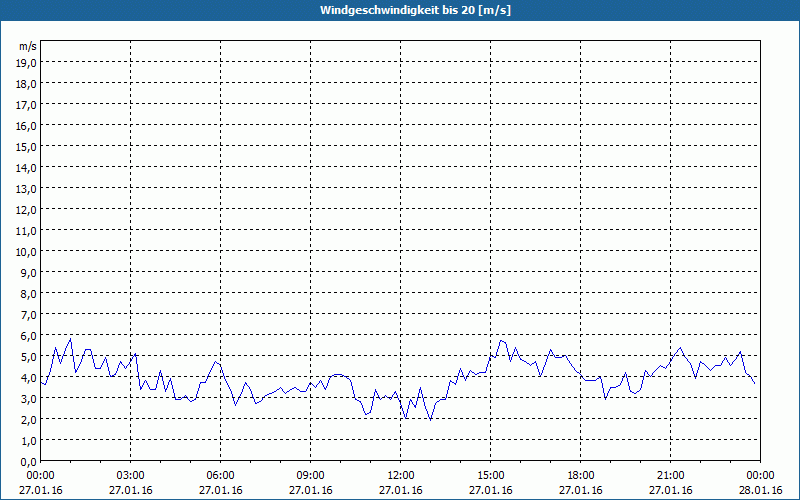The width and height of the screenshot is (800, 500).
Task: Select the 19,0 y-axis label
Action: (x=26, y=62)
